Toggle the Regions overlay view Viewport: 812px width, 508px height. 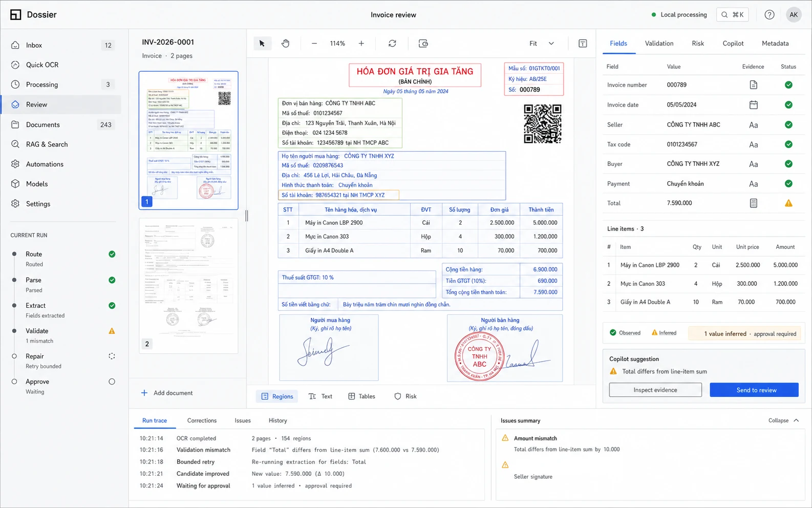click(x=277, y=396)
